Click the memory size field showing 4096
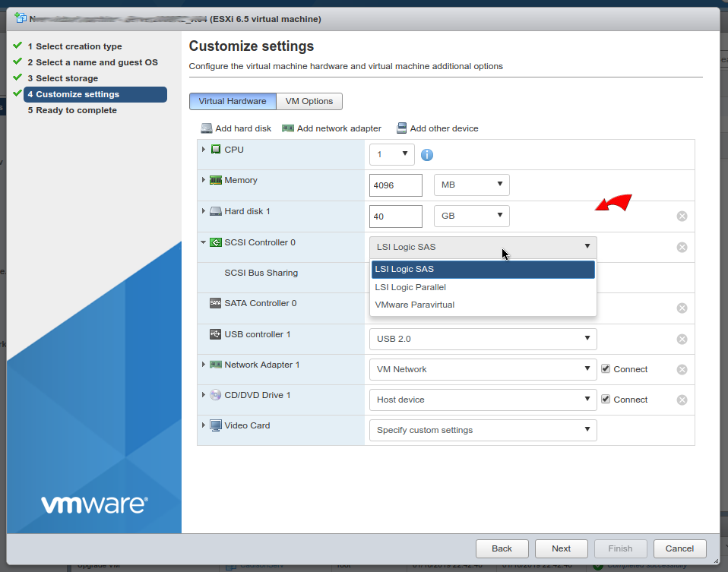 pos(396,185)
